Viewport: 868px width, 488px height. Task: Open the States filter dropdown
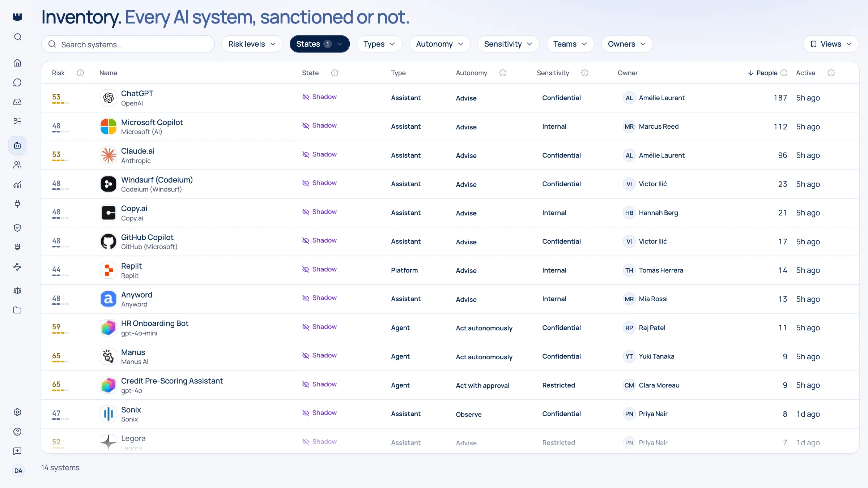[x=320, y=44]
